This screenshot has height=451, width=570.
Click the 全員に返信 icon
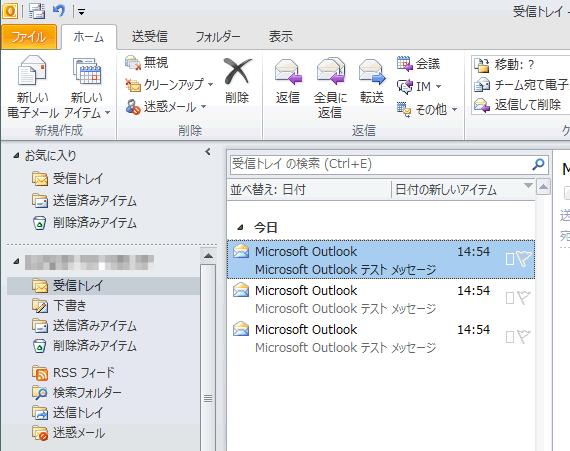pos(330,71)
